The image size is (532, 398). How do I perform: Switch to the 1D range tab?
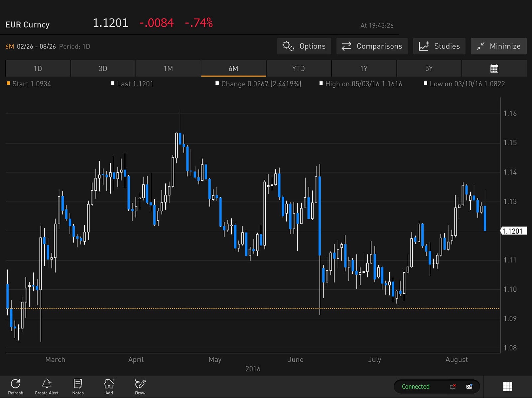tap(38, 68)
